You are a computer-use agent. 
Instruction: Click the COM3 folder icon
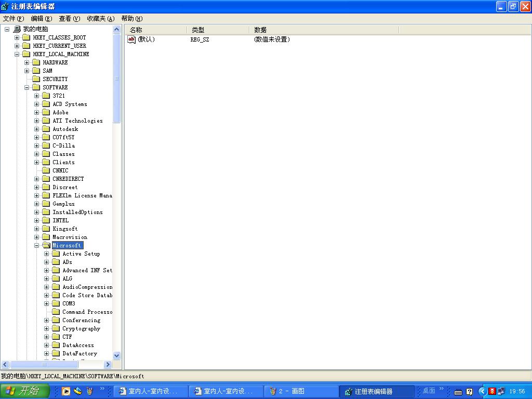coord(56,303)
